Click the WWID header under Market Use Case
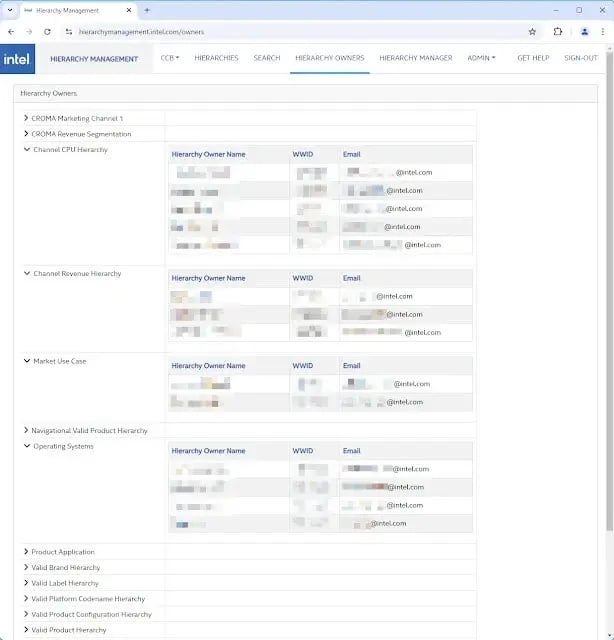This screenshot has width=614, height=640. coord(303,366)
